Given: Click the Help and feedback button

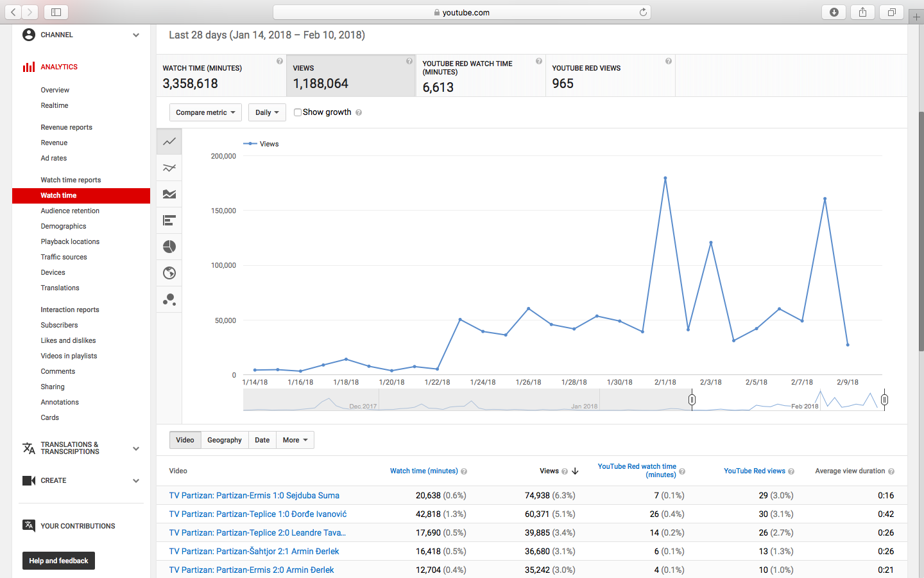Looking at the screenshot, I should pos(58,561).
